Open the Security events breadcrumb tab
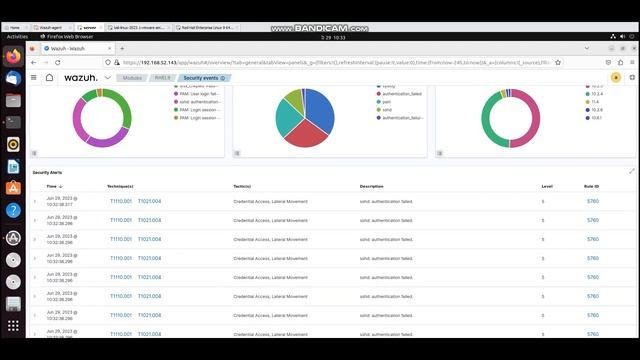Viewport: 640px width, 360px height. (x=201, y=78)
